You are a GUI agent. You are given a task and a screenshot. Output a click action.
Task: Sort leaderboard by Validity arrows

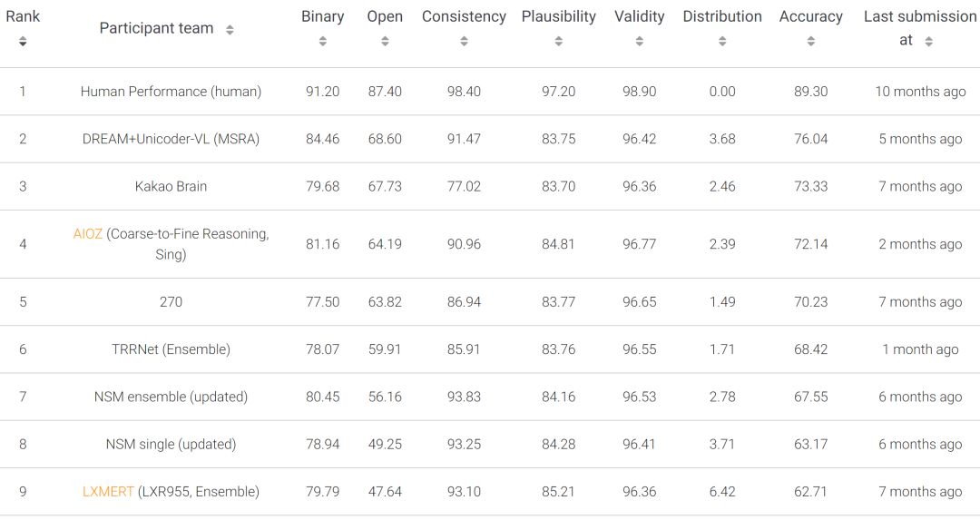639,41
